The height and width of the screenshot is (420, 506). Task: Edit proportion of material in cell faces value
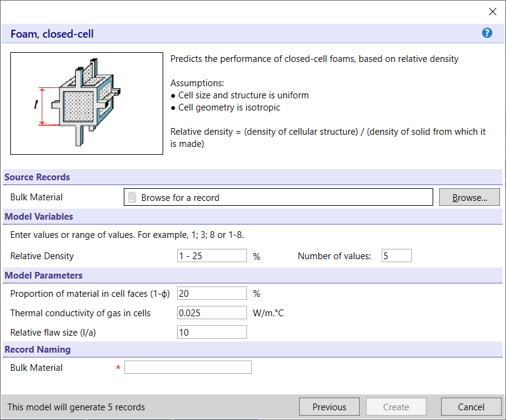tap(212, 294)
